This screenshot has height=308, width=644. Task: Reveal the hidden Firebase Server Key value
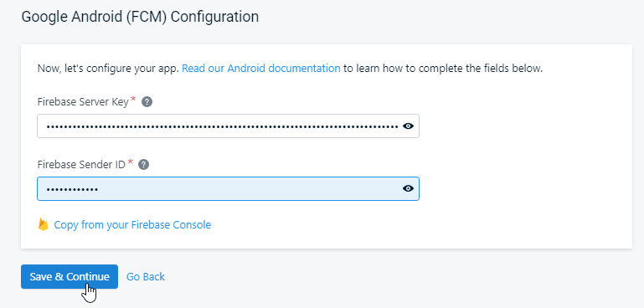point(408,126)
